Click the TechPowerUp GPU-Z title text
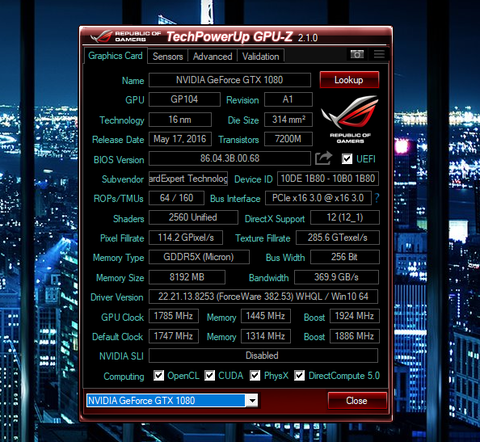Screen dimensions: 480x442 tap(230, 37)
